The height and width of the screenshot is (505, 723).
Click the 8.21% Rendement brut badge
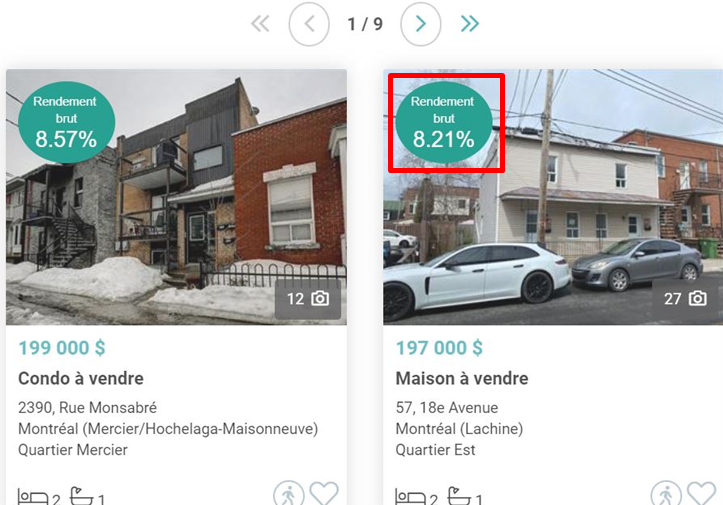point(444,122)
